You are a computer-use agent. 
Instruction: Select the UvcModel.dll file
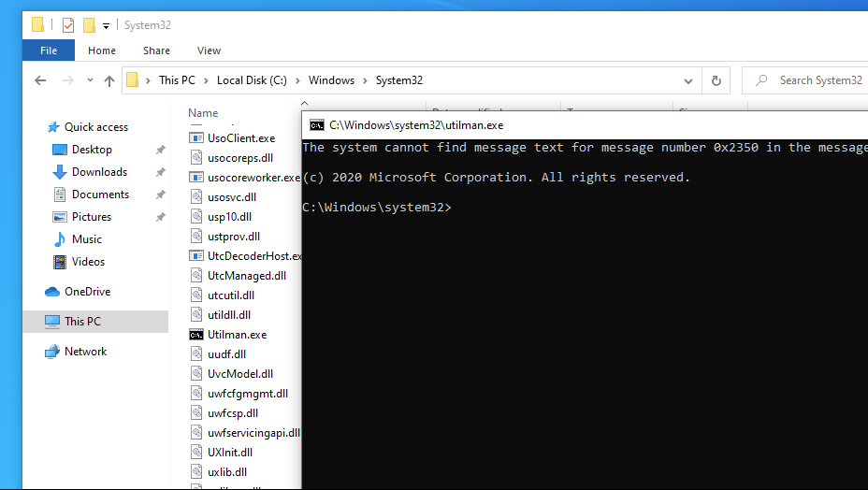coord(240,374)
